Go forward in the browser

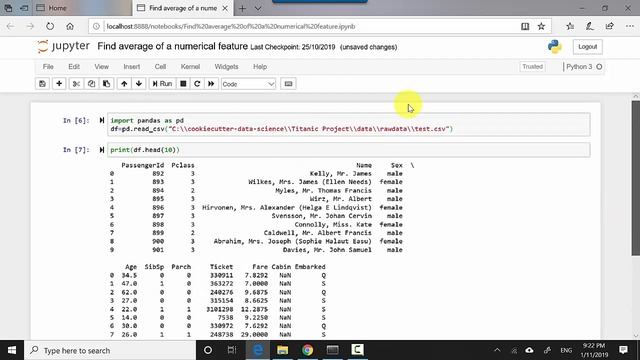point(30,26)
